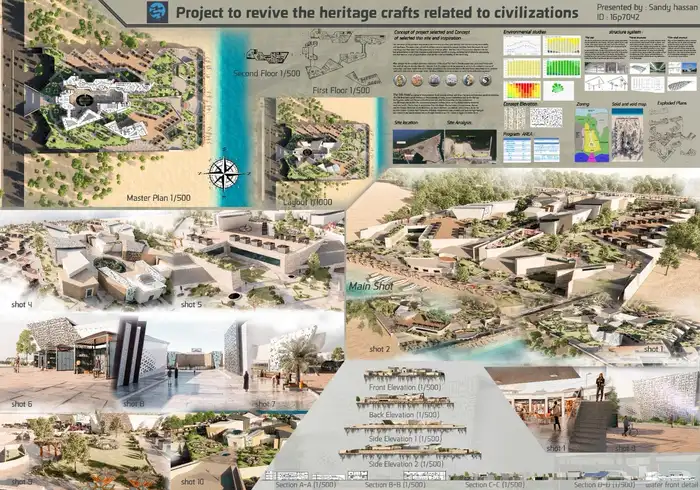This screenshot has height=490, width=700.
Task: Select the last circular medallion in the concept row
Action: click(485, 80)
